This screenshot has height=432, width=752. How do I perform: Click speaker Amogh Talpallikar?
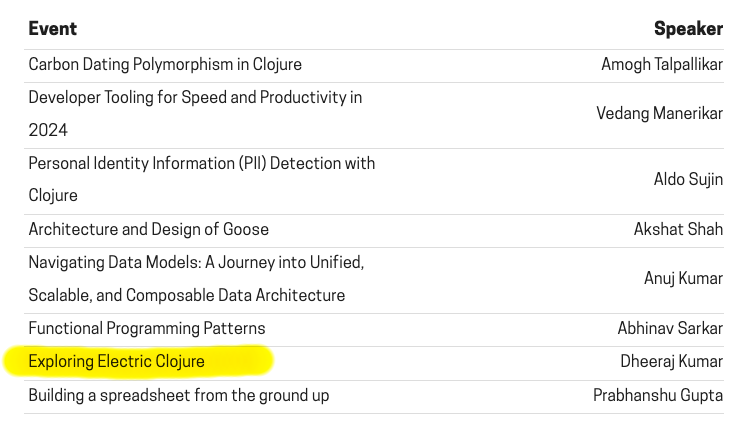[661, 64]
